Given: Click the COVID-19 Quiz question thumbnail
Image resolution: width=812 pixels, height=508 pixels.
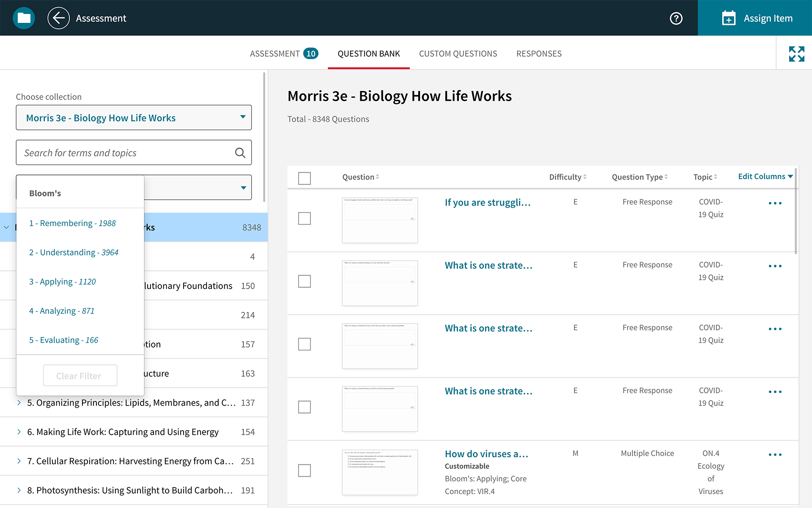Looking at the screenshot, I should coord(379,218).
